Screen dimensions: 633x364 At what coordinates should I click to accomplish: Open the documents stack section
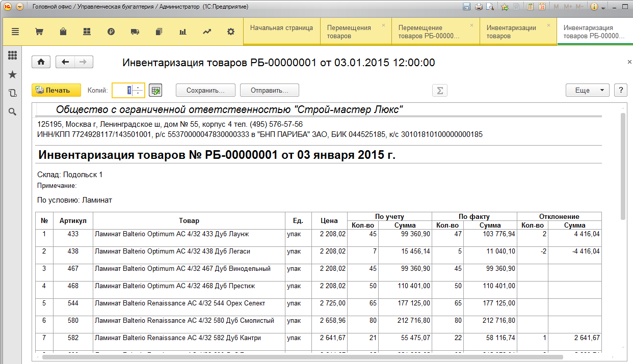(159, 32)
